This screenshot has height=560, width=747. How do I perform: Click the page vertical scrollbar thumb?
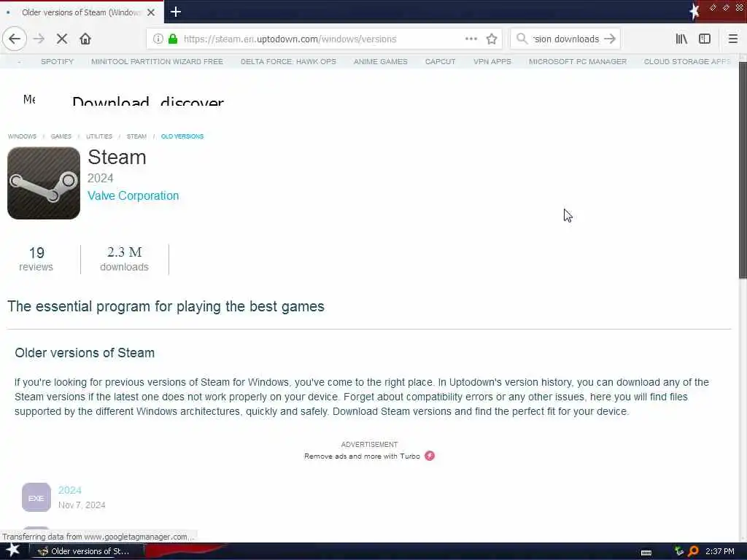tap(743, 171)
